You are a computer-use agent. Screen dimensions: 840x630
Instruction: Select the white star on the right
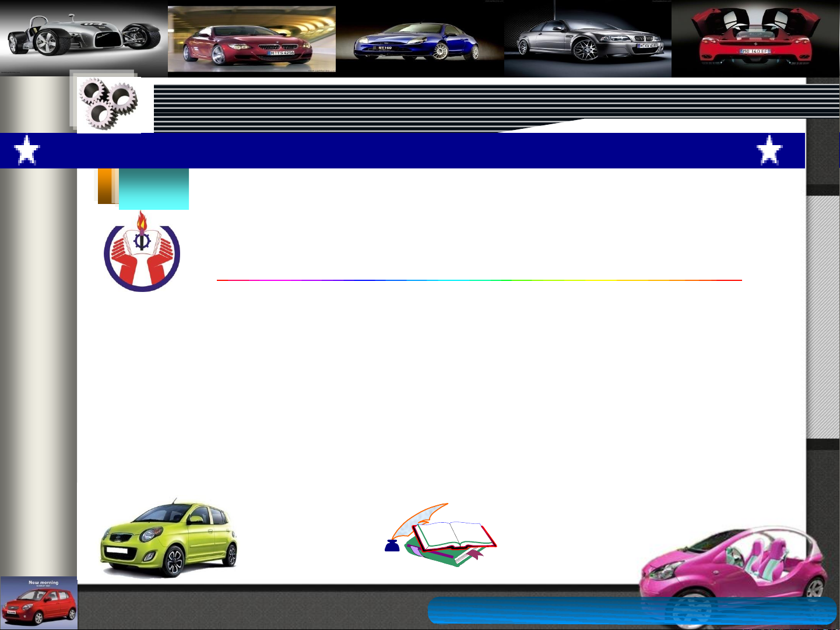pyautogui.click(x=769, y=150)
